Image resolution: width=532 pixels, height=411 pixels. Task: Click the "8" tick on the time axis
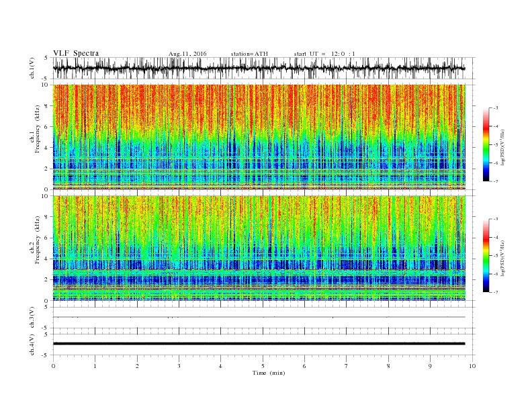pyautogui.click(x=388, y=366)
